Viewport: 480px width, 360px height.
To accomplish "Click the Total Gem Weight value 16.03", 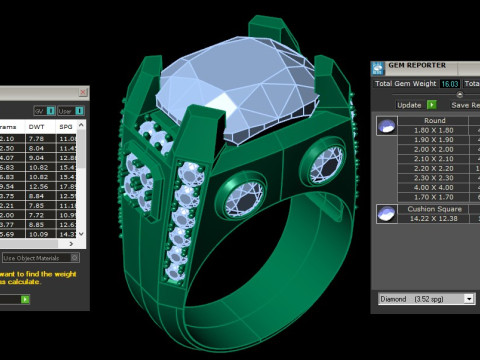I will pos(450,84).
